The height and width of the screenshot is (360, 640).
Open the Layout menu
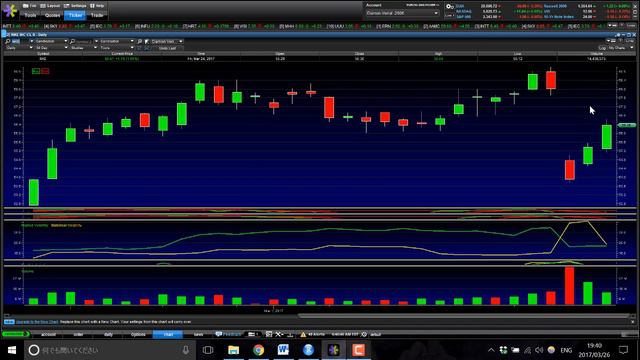50,6
